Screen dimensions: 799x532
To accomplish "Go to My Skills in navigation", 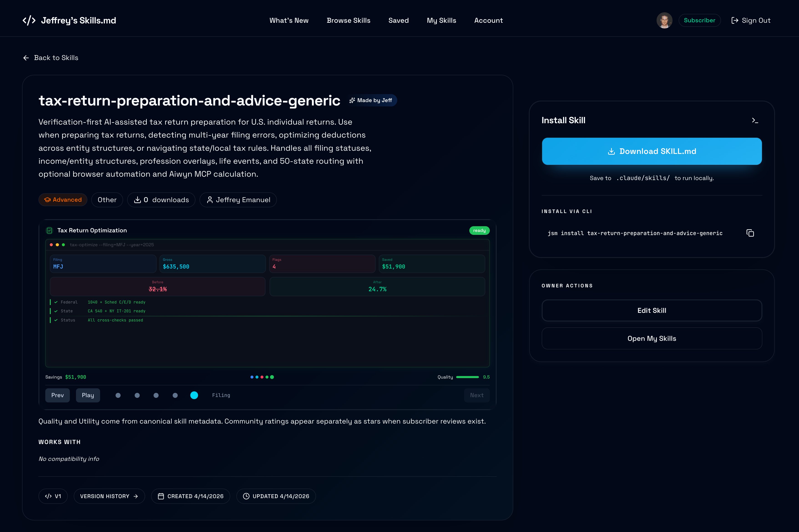I will [441, 20].
